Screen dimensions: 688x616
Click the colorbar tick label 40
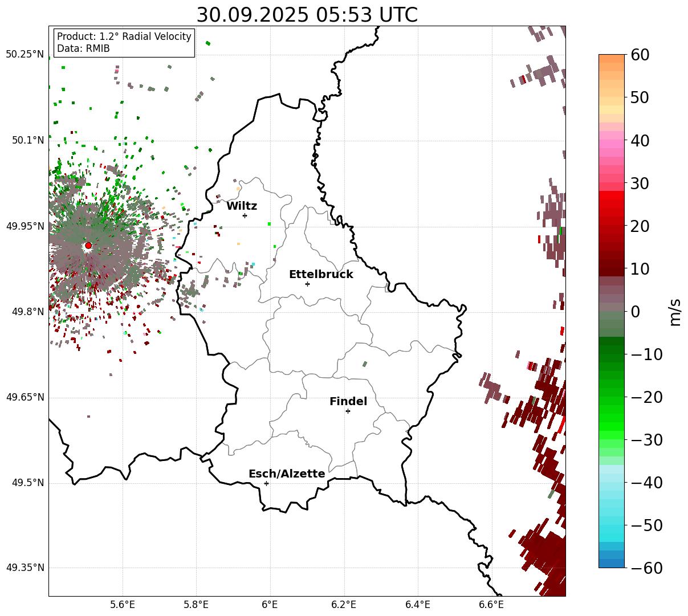click(x=640, y=140)
